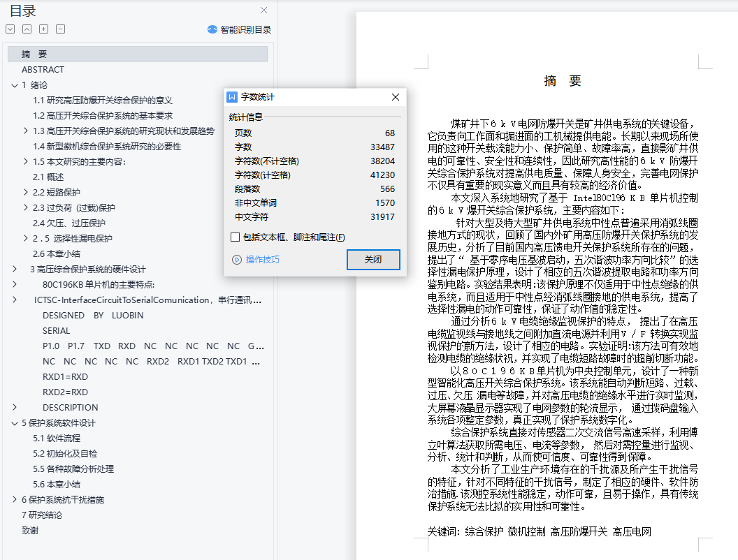
Task: Go to 5.1 软件流程
Action: click(57, 439)
